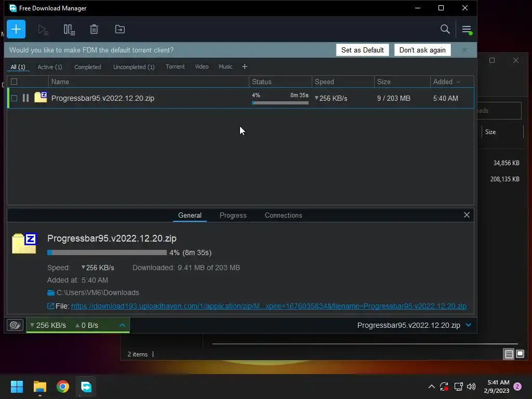Sort by Speed column header

tap(343, 82)
